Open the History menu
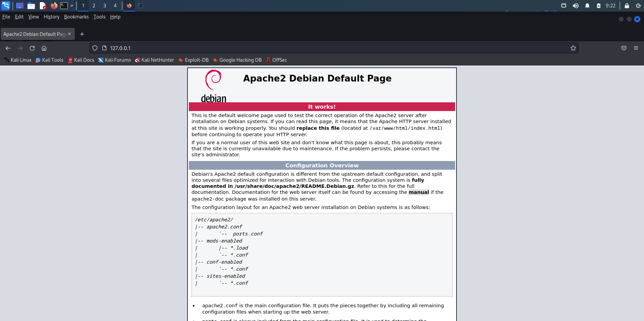Viewport: 644px width, 321px height. tap(51, 17)
